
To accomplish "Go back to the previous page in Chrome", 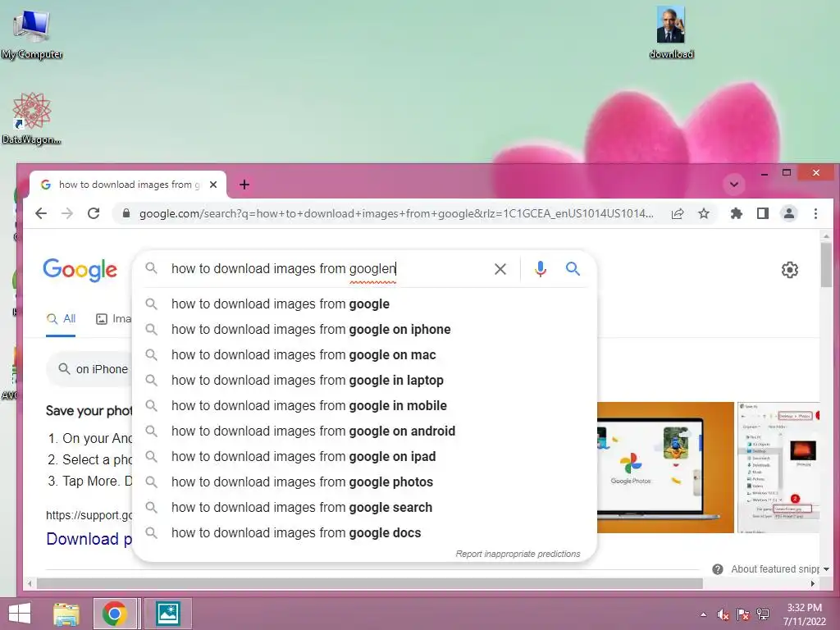I will click(41, 214).
